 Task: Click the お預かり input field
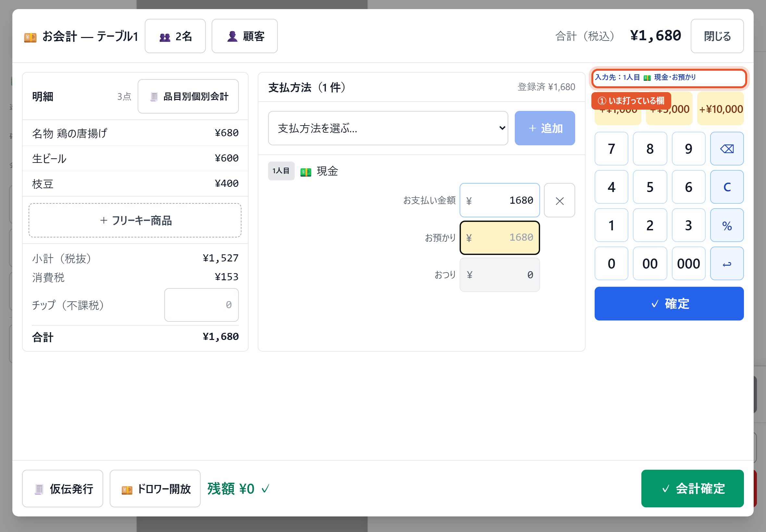tap(500, 238)
